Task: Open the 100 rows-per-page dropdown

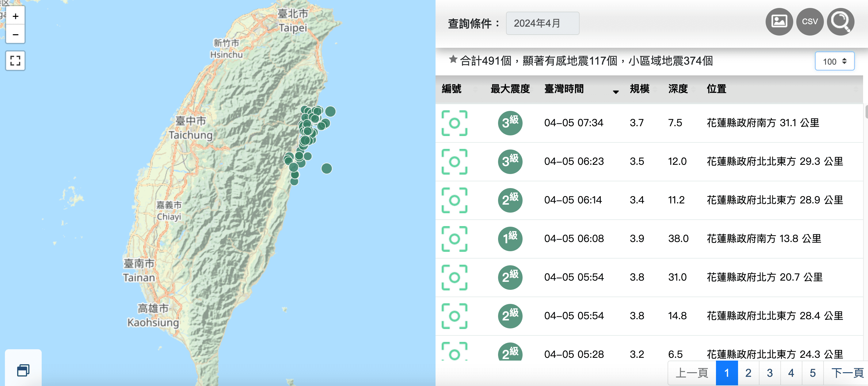Action: 834,61
